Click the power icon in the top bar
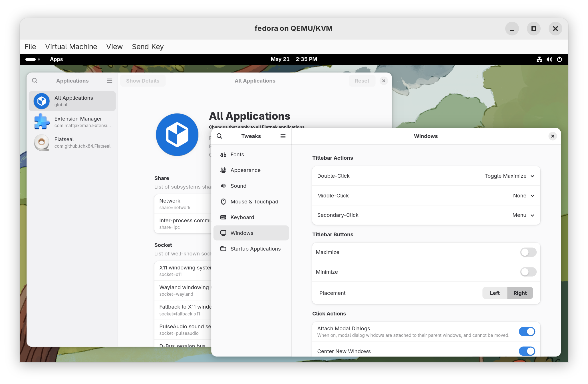 559,59
